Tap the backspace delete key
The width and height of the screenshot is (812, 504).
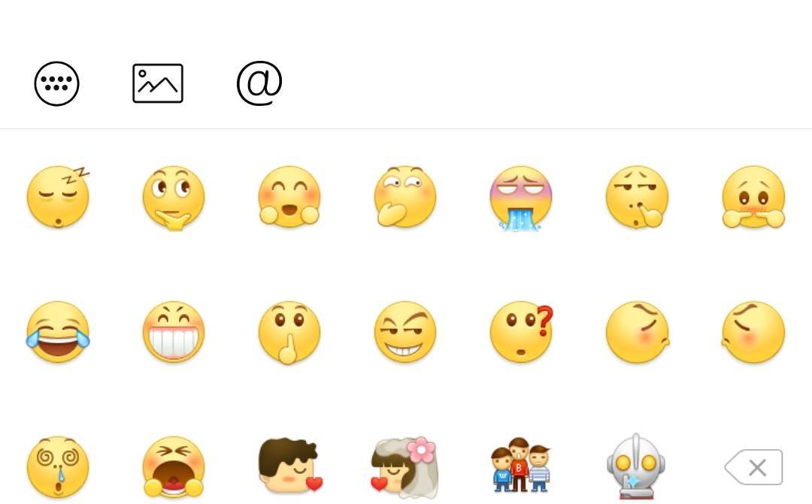(x=753, y=467)
